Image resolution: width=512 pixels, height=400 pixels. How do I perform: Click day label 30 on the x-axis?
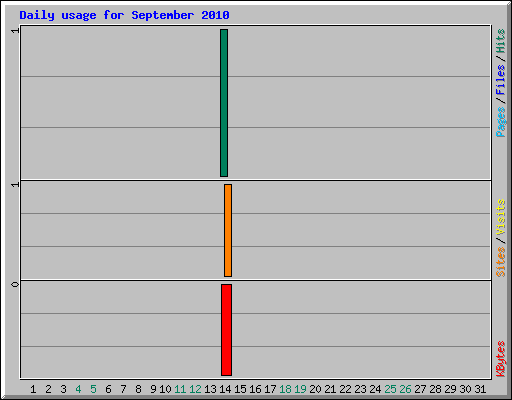point(465,389)
